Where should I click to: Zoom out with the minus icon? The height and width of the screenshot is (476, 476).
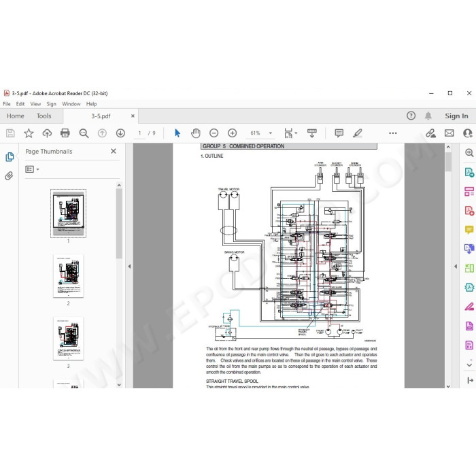point(214,133)
